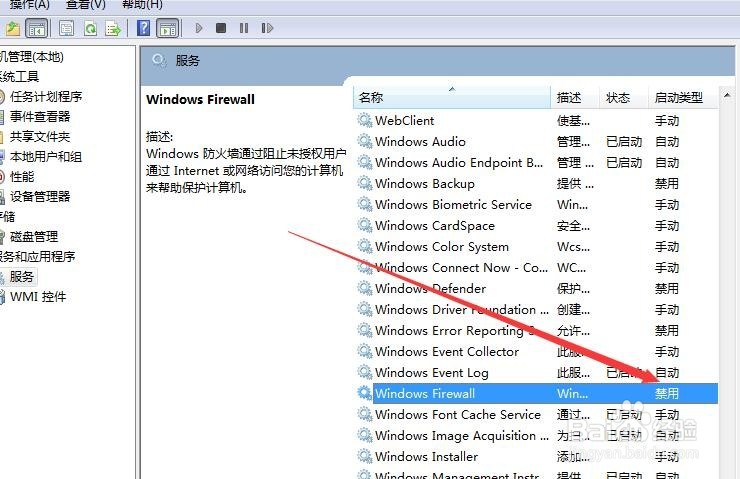Viewport: 740px width, 479px height.
Task: Select the Windows Event Collector service name
Action: pos(447,352)
